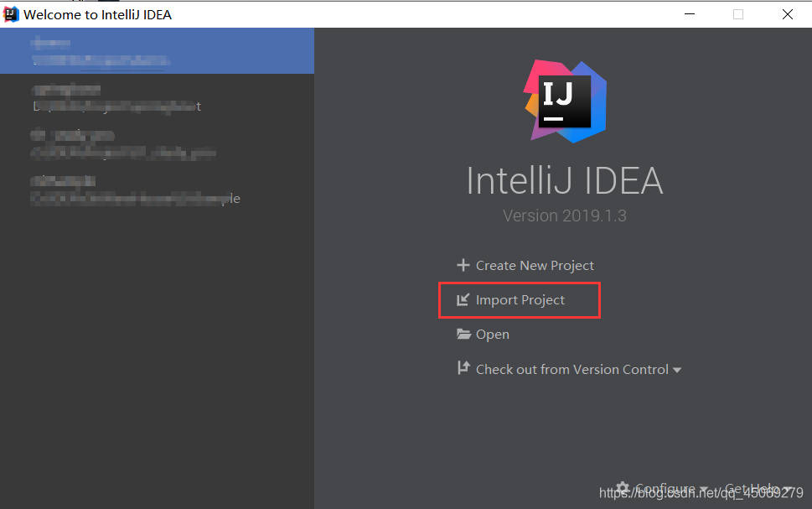Click the Import Project import arrow icon
812x509 pixels.
click(x=462, y=299)
